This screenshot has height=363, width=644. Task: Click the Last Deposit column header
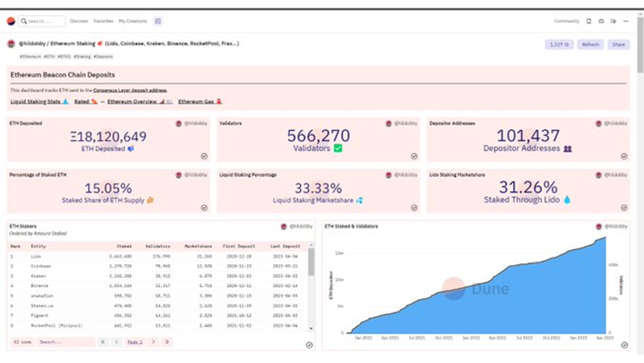tap(285, 246)
